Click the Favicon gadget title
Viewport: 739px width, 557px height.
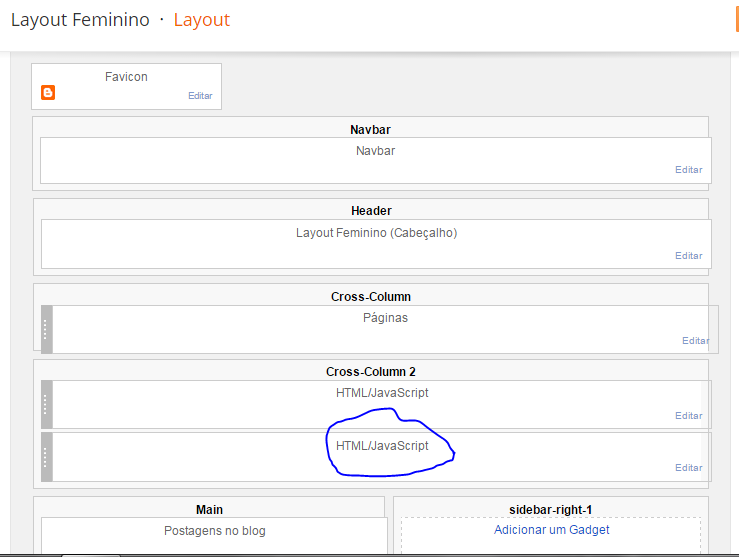click(x=126, y=77)
